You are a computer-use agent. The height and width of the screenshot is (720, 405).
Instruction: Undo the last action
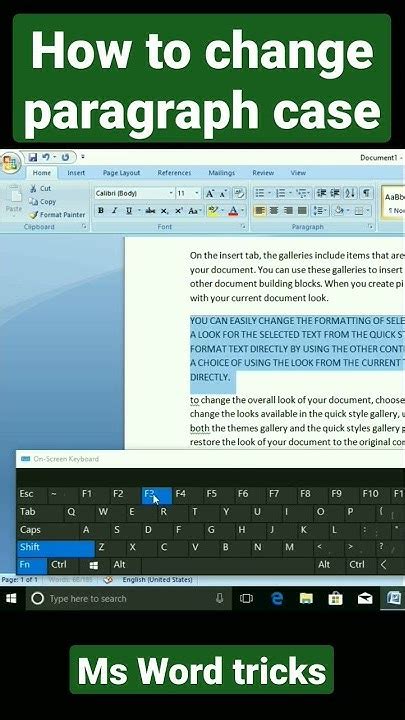pyautogui.click(x=46, y=158)
